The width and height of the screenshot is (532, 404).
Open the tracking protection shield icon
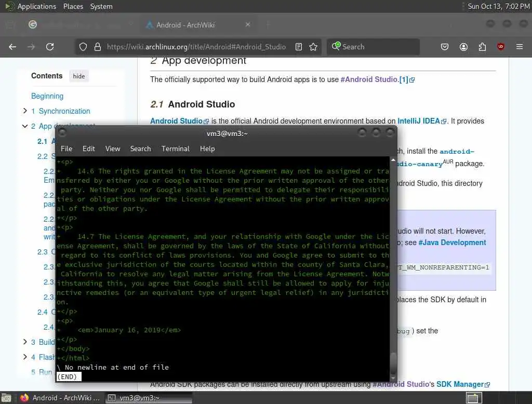[x=83, y=47]
